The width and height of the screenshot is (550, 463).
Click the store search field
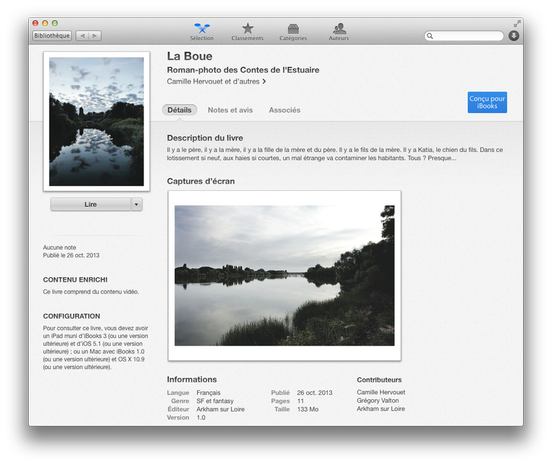tap(464, 36)
